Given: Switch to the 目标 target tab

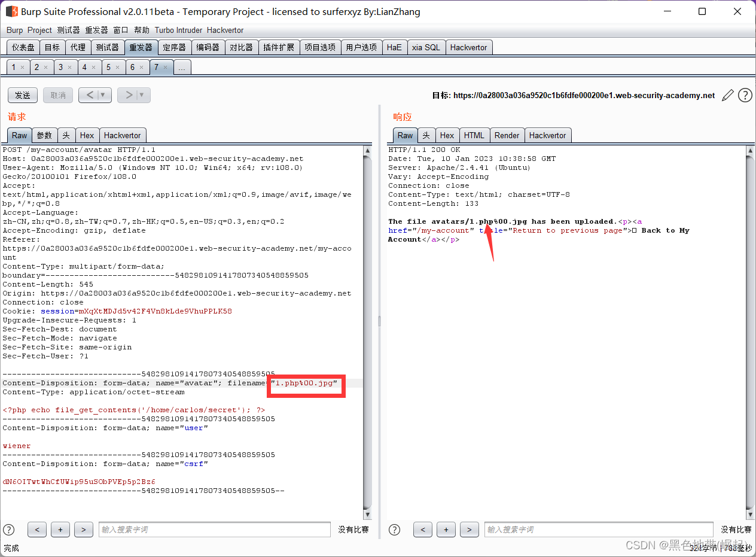Looking at the screenshot, I should tap(52, 47).
